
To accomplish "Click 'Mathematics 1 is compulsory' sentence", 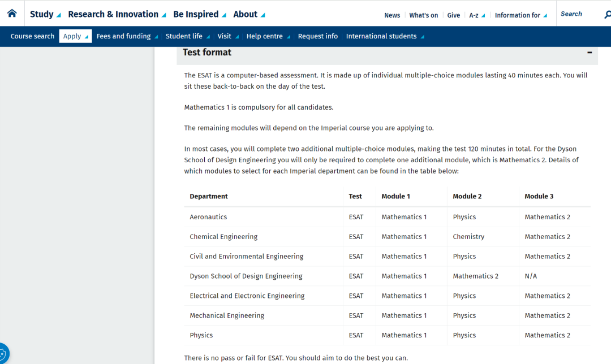I will point(259,107).
